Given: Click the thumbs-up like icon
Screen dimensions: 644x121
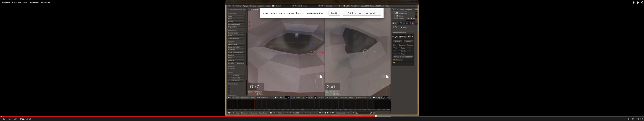Looking at the screenshot, I should coord(633,2).
